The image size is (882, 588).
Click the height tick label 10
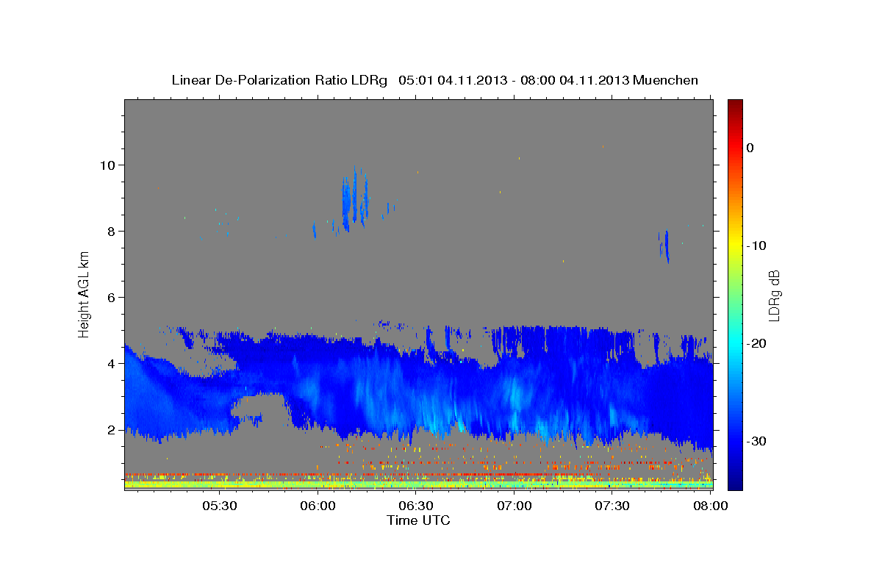(110, 165)
